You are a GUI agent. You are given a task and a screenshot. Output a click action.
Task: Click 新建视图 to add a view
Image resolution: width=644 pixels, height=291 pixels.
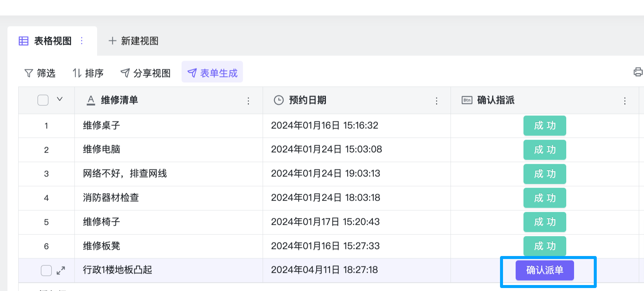[134, 41]
